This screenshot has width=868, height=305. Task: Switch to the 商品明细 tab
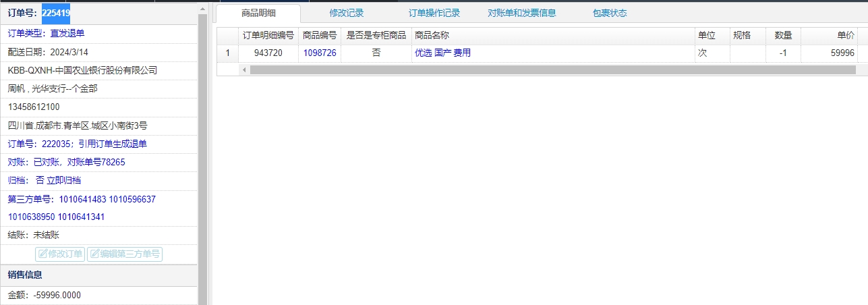pyautogui.click(x=259, y=13)
